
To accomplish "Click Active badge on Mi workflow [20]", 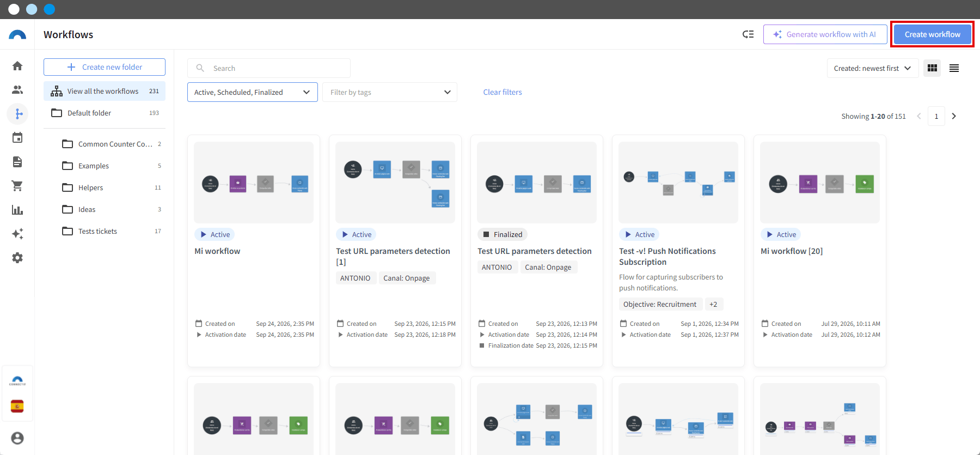I will (781, 234).
